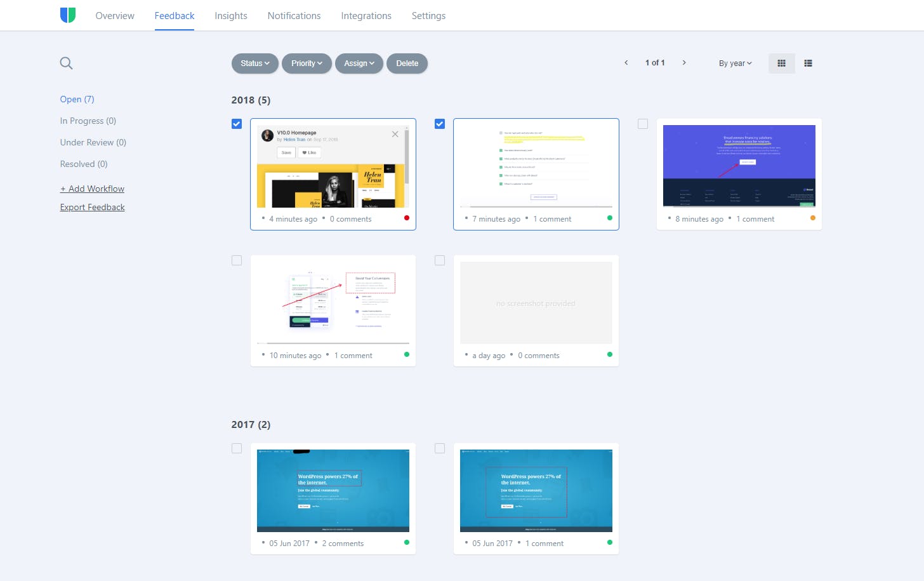Open the Integrations tab
The image size is (924, 581).
coord(366,16)
